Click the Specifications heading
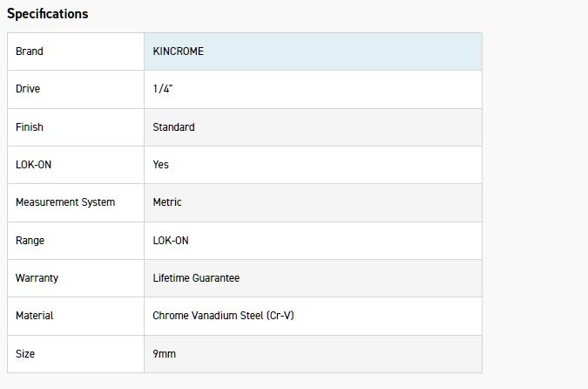Viewport: 588px width, 389px height. (47, 14)
